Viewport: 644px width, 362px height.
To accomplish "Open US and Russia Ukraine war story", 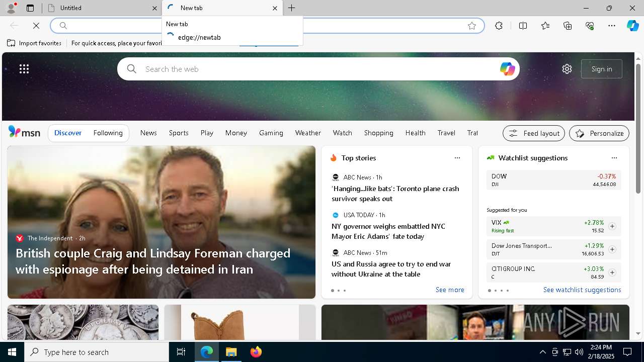I will [x=391, y=269].
